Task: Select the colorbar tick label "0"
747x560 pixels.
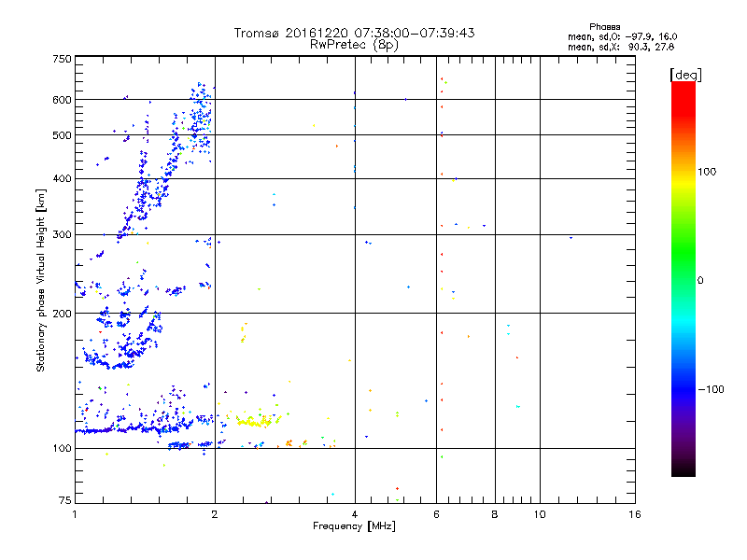Action: click(700, 280)
